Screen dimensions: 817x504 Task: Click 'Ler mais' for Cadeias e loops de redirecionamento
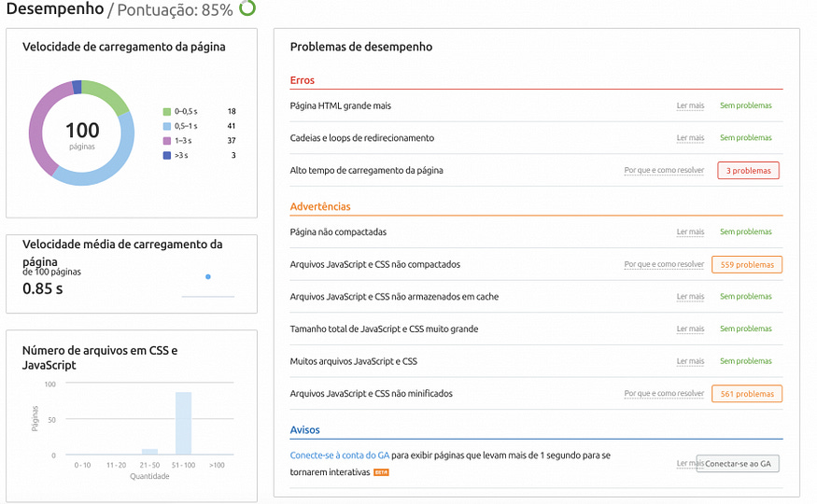tap(690, 138)
